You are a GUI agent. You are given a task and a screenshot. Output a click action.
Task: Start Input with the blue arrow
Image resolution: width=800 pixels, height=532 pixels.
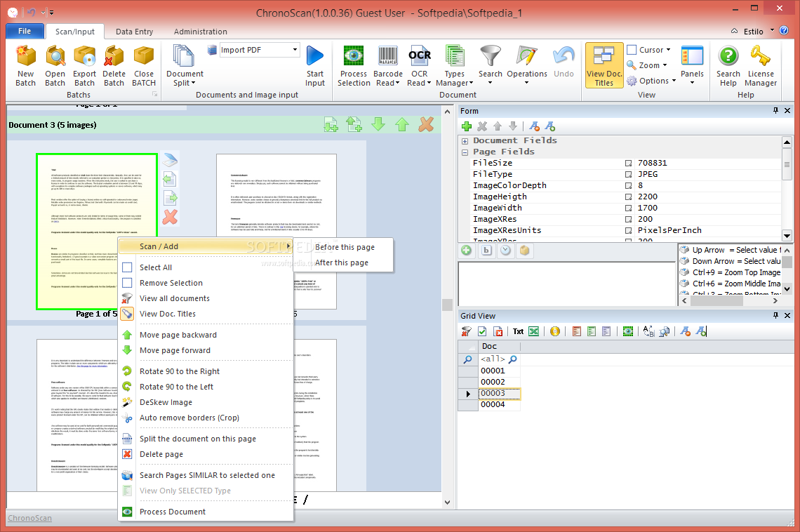click(x=315, y=66)
